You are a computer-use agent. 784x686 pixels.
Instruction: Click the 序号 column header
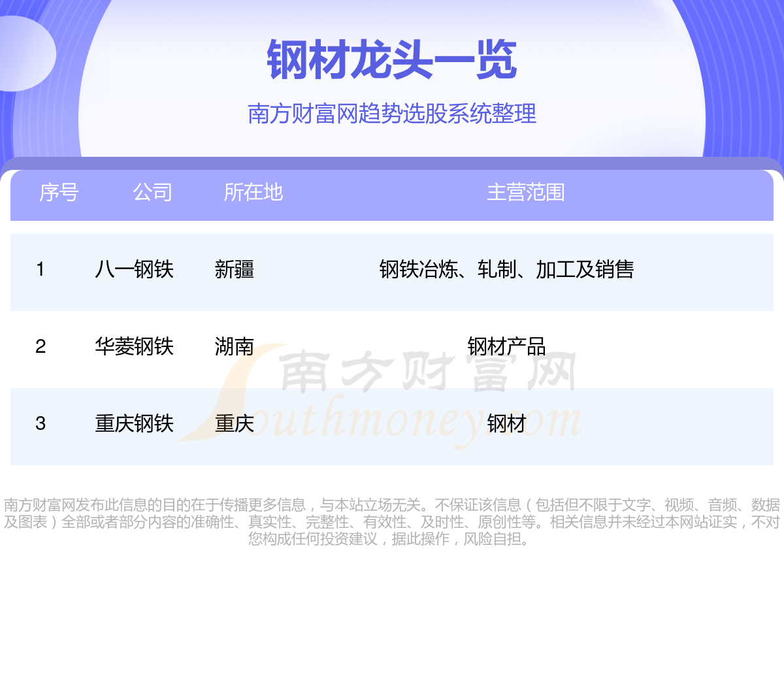(59, 192)
